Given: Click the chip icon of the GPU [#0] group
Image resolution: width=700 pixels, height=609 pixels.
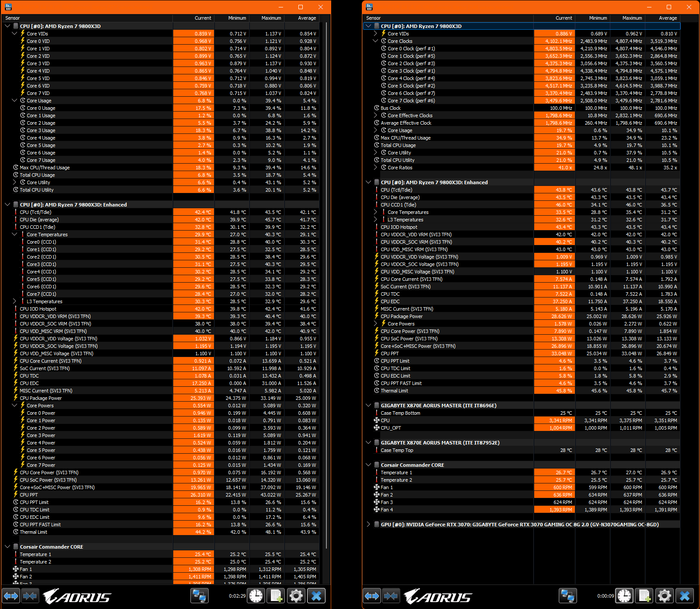Looking at the screenshot, I should click(x=377, y=525).
